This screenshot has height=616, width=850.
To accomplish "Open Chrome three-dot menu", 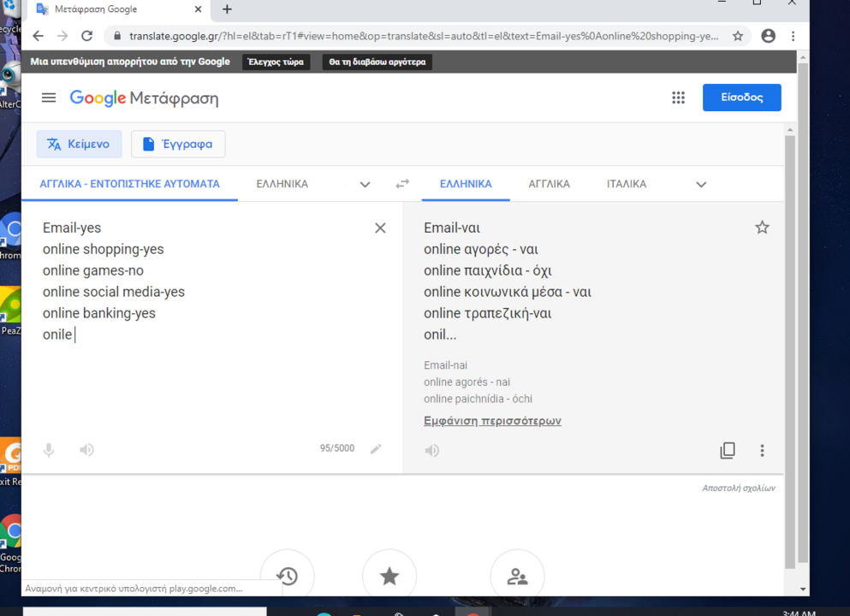I will [x=794, y=36].
